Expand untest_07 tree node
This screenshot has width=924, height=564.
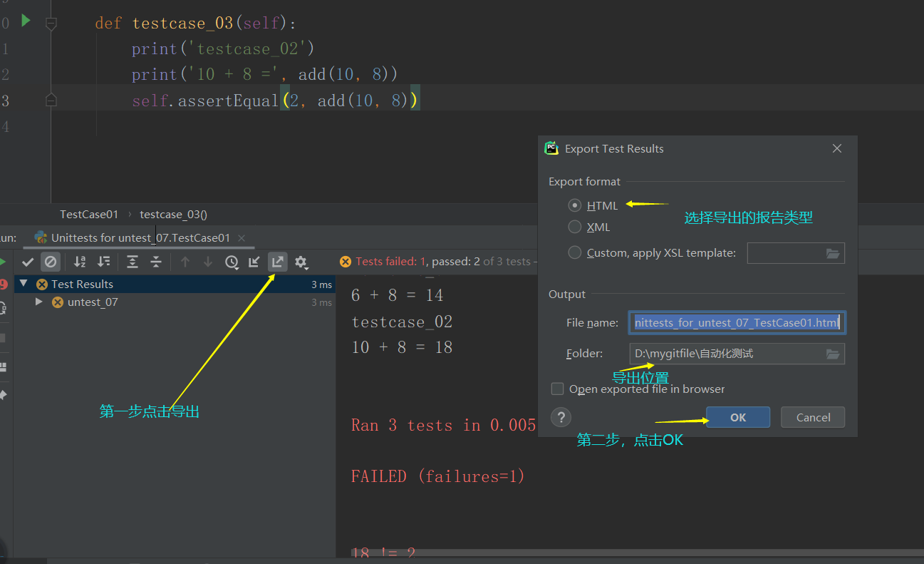pos(39,302)
